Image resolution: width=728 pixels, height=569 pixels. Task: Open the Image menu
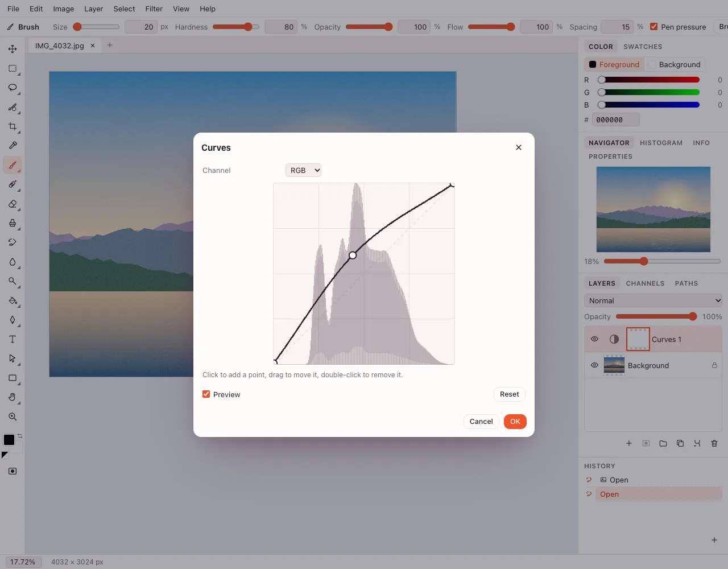click(64, 9)
